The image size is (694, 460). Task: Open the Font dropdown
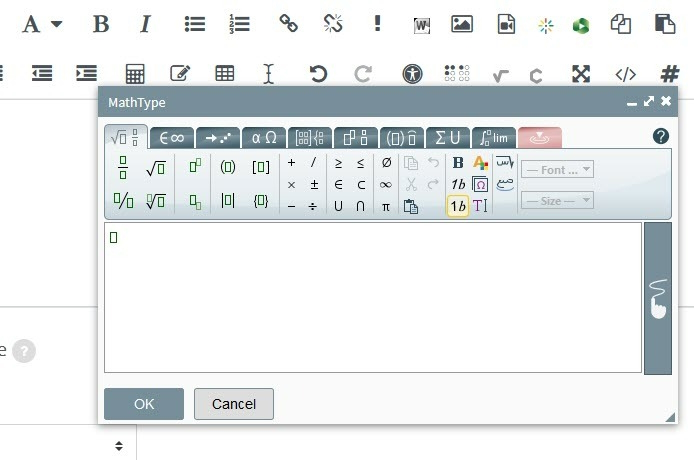tap(557, 170)
